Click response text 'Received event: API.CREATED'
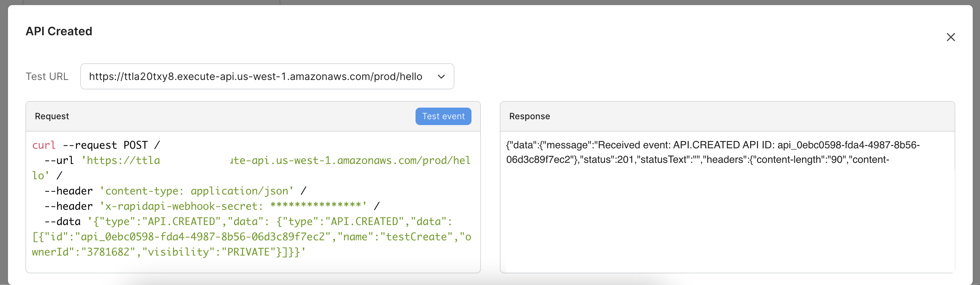Image resolution: width=980 pixels, height=285 pixels. tap(669, 145)
